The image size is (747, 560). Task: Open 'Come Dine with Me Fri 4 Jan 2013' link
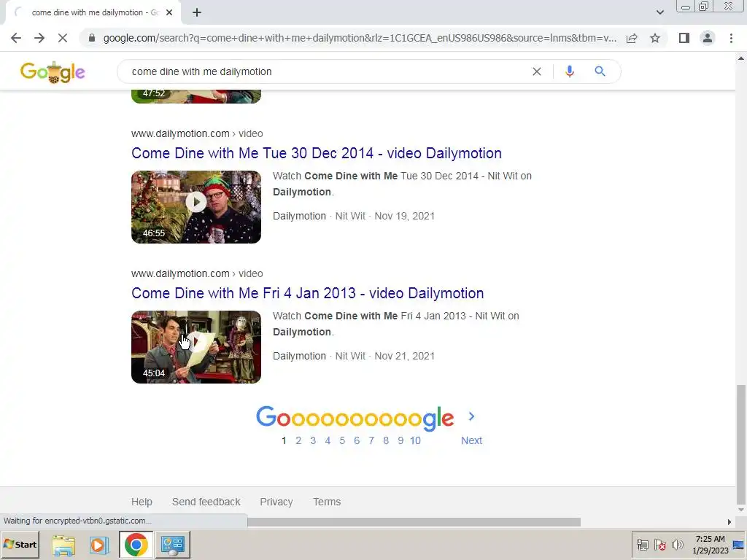307,293
